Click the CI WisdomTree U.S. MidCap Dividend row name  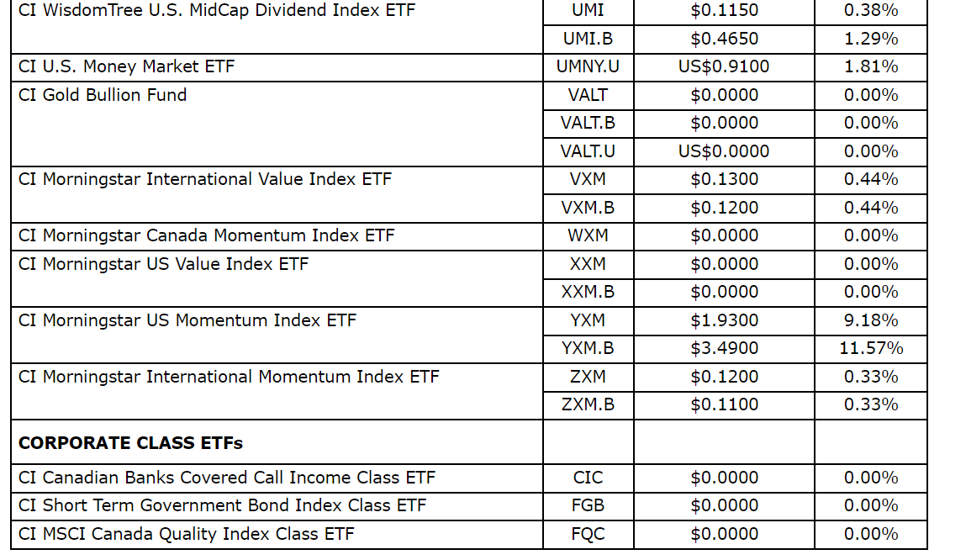[x=217, y=11]
